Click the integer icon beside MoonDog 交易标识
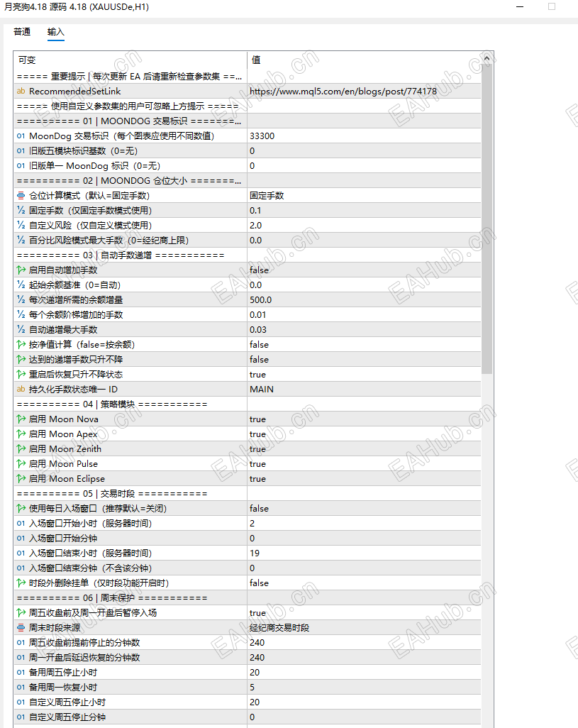 (21, 136)
